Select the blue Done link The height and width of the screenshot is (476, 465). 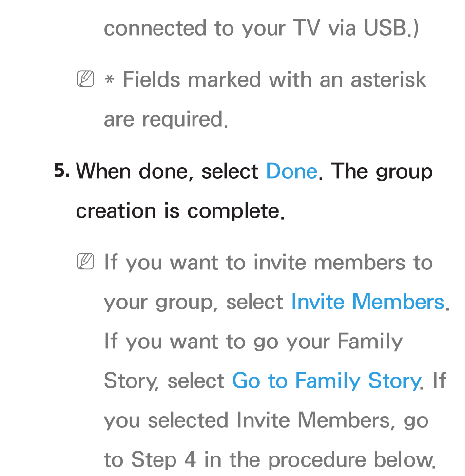click(291, 171)
